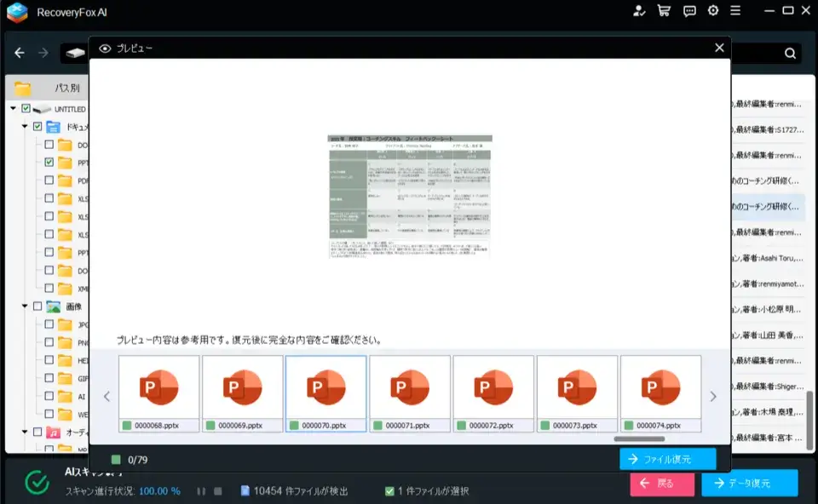
Task: Click the RecoveryFox AI logo
Action: tap(17, 13)
